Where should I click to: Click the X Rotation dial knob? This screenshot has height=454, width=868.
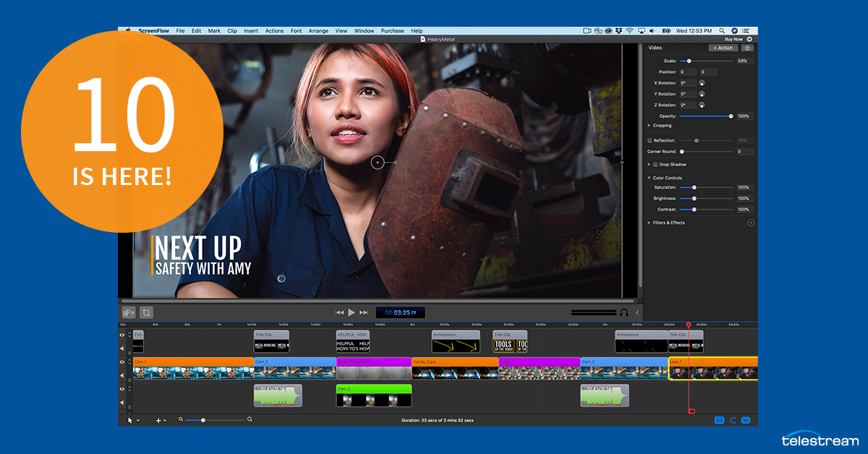(x=702, y=83)
